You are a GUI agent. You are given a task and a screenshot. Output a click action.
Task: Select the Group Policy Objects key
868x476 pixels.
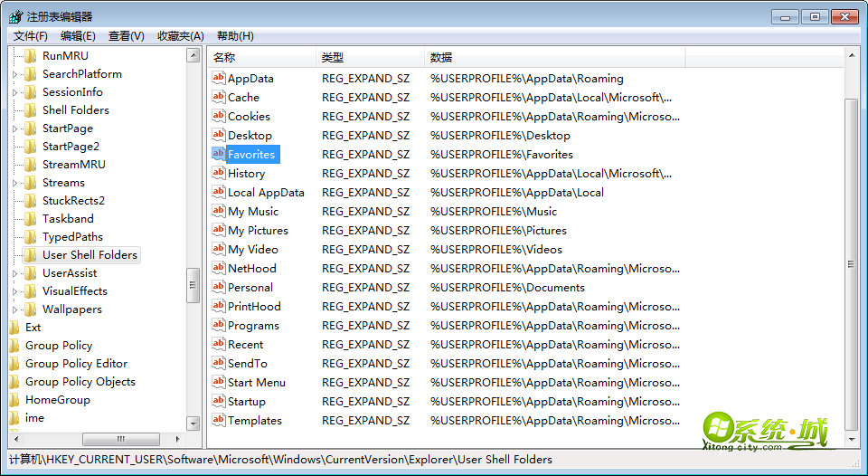(x=80, y=382)
